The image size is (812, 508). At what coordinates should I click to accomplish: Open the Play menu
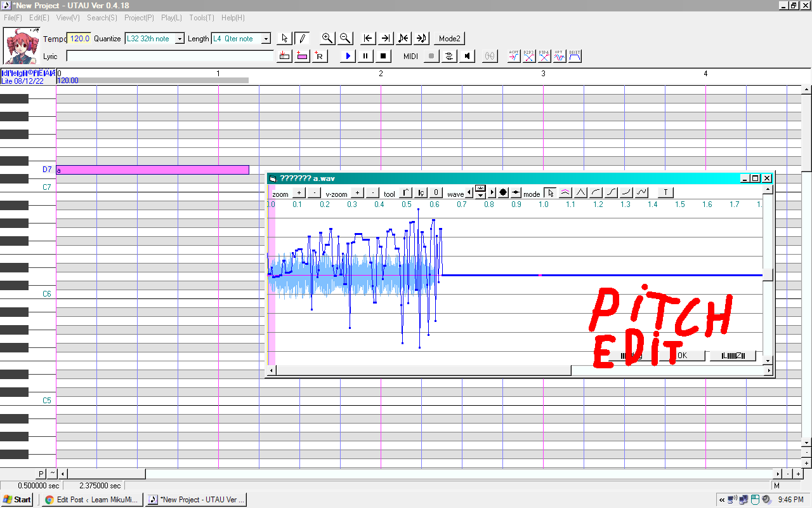[x=171, y=18]
